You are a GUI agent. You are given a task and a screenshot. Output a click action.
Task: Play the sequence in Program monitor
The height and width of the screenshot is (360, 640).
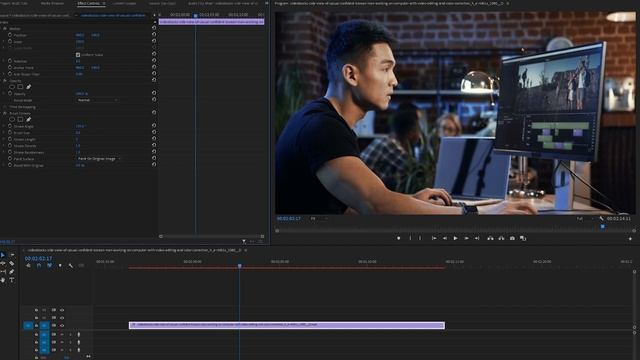pos(456,238)
